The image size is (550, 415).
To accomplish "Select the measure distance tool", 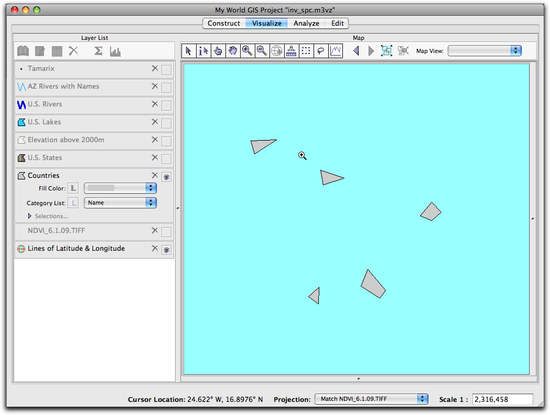I will 291,51.
